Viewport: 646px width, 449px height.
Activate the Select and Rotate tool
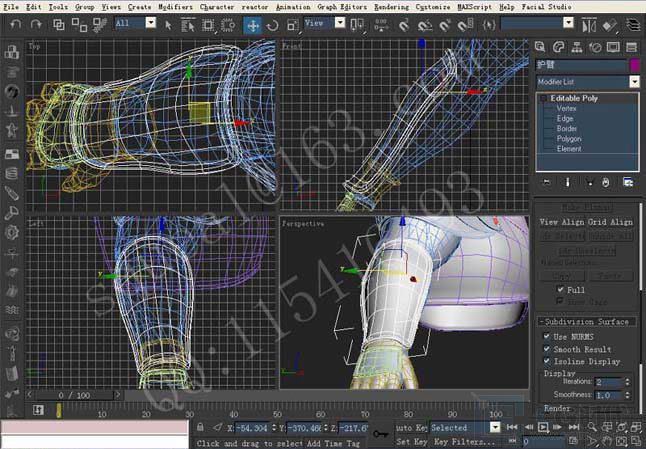pos(272,26)
